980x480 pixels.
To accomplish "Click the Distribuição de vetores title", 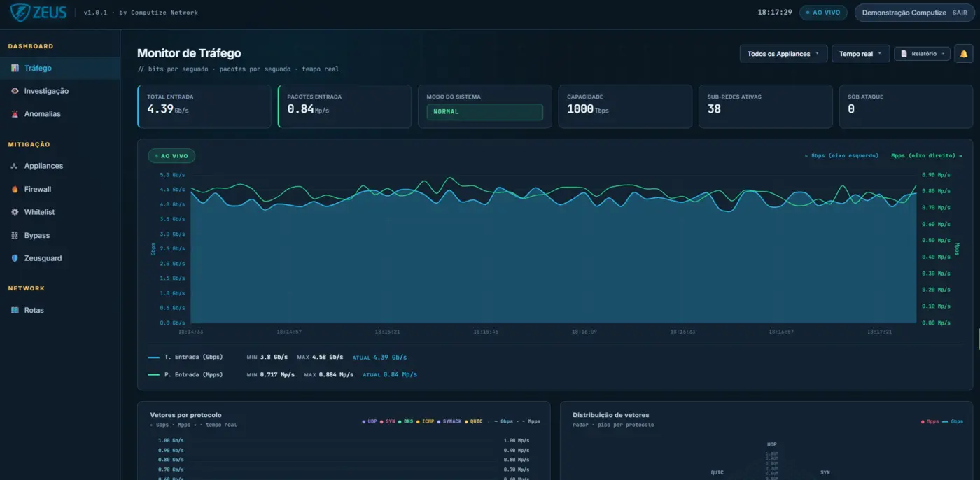I will pos(611,415).
